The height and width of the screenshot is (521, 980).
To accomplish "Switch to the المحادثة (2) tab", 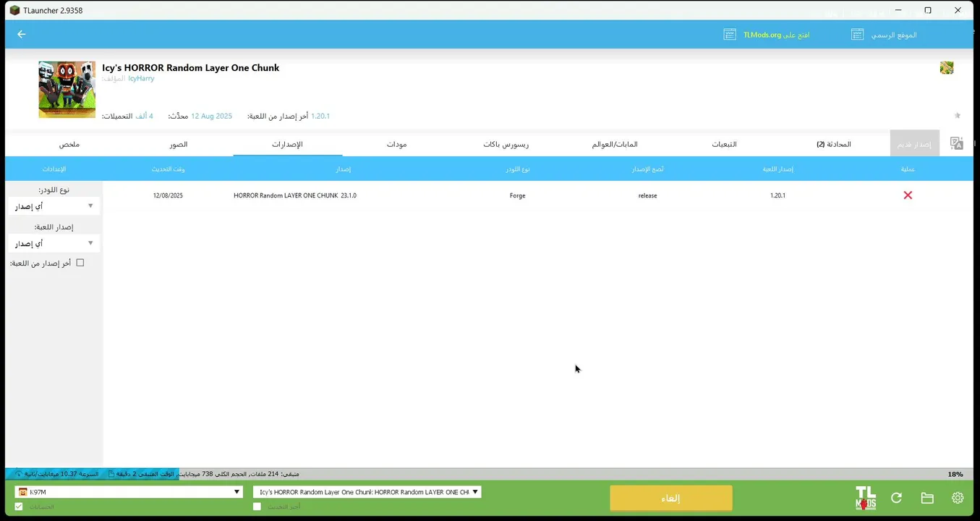I will (834, 144).
